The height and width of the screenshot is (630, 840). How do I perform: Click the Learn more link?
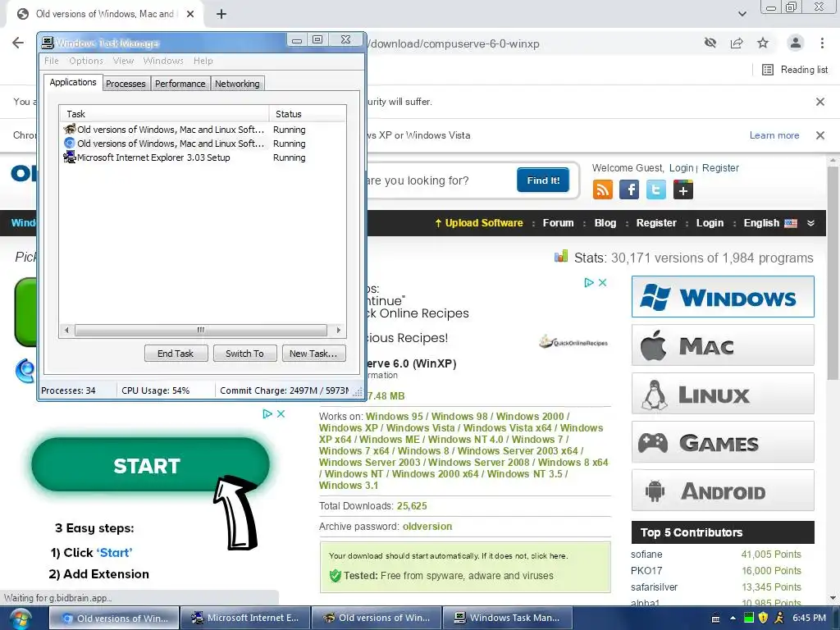[x=774, y=135]
